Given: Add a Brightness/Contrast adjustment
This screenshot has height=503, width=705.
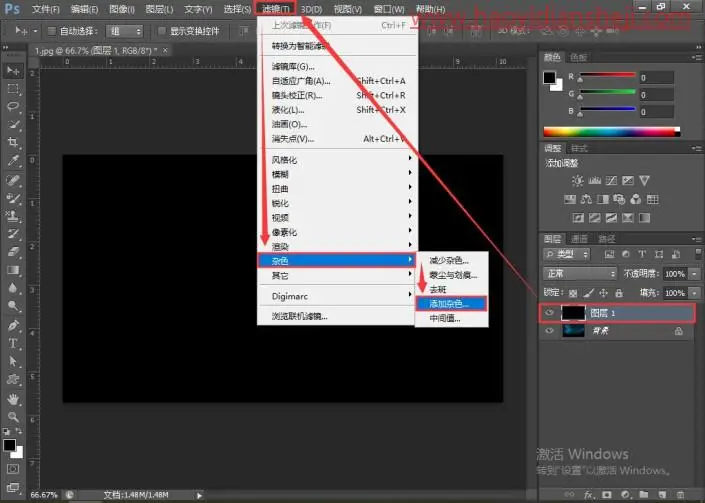Looking at the screenshot, I should pos(578,181).
